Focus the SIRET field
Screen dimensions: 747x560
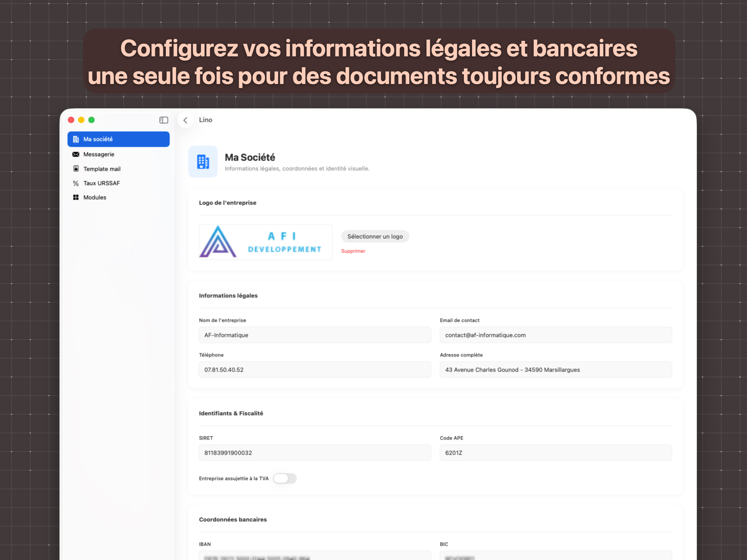click(x=315, y=452)
